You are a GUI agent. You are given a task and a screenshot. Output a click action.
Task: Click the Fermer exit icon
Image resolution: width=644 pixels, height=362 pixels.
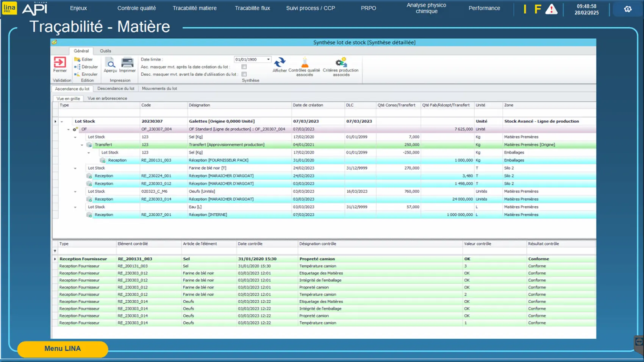pyautogui.click(x=60, y=63)
